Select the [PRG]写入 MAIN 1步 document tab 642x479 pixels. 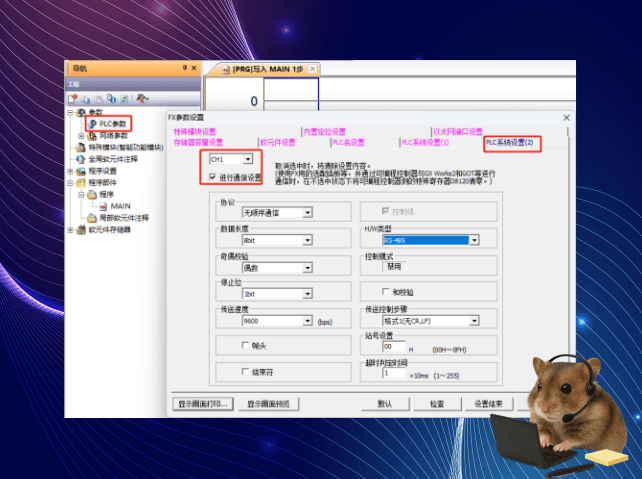click(x=268, y=69)
